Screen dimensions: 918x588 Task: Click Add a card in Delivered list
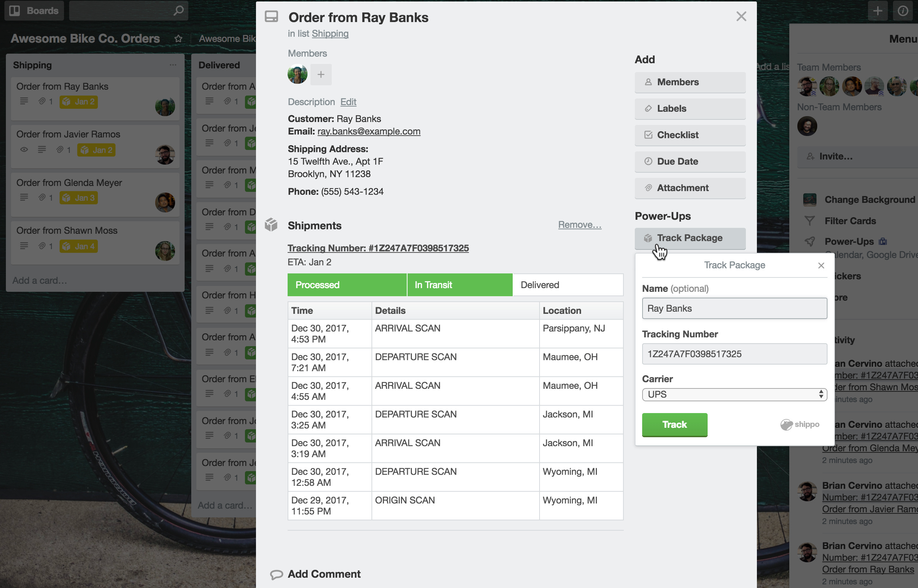coord(225,506)
